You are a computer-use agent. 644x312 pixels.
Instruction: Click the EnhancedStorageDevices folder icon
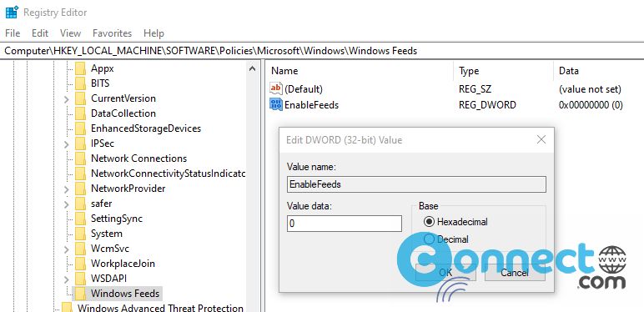coord(80,128)
